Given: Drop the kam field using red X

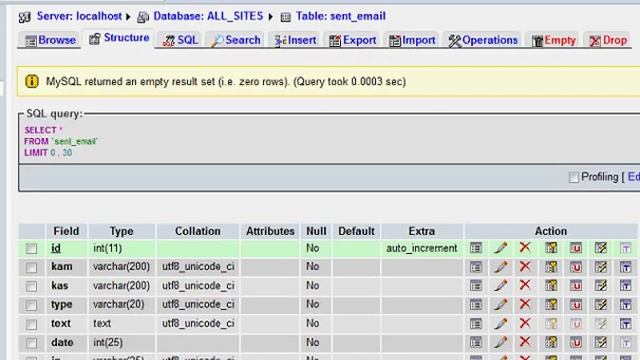Looking at the screenshot, I should click(x=525, y=267).
